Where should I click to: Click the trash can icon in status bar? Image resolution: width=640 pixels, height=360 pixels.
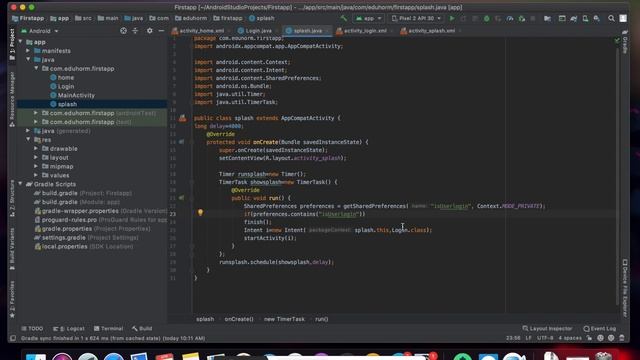(x=622, y=338)
